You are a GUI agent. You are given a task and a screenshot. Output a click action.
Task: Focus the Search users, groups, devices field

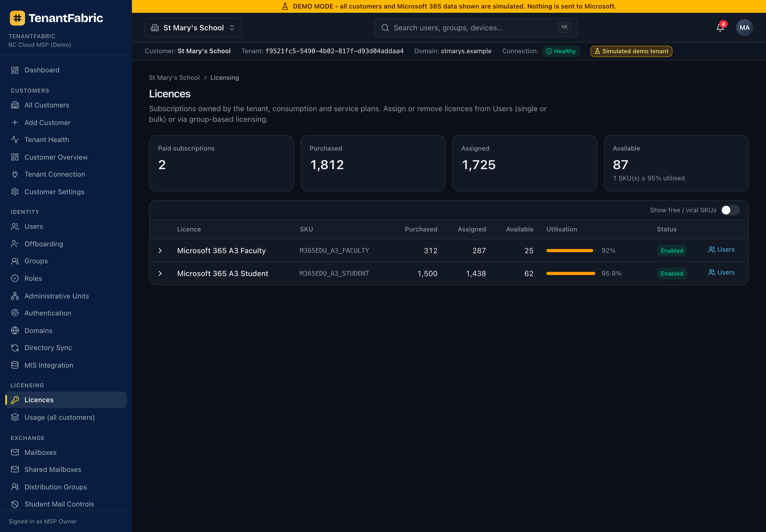pos(476,28)
